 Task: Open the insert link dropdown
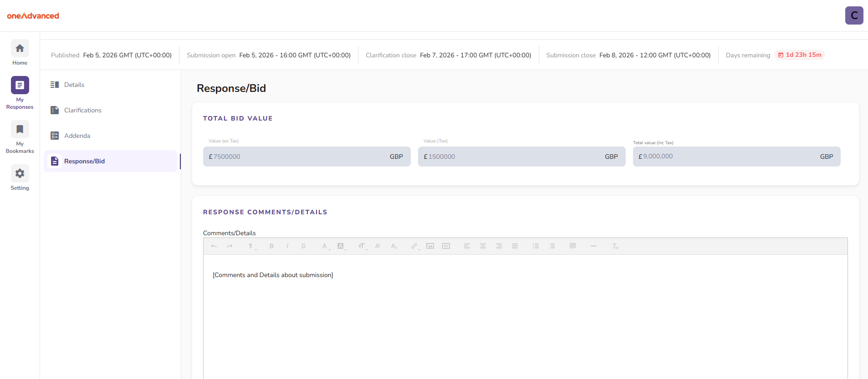(x=414, y=246)
